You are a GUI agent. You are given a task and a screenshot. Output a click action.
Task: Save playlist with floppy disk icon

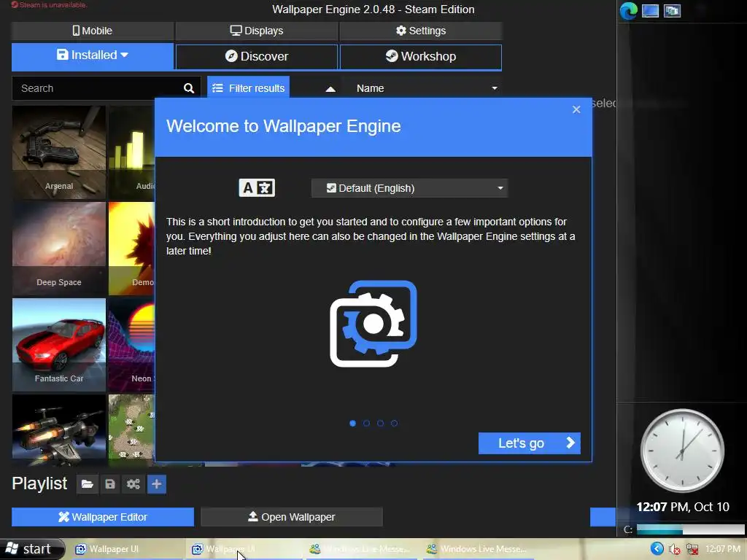tap(110, 484)
